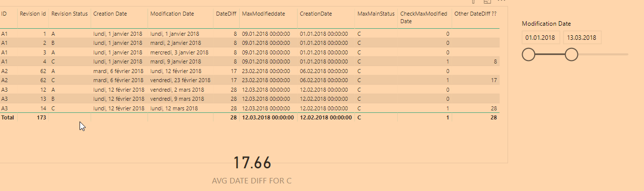The height and width of the screenshot is (191, 644).
Task: Select the CheckMaxModified Date column header
Action: click(x=423, y=18)
